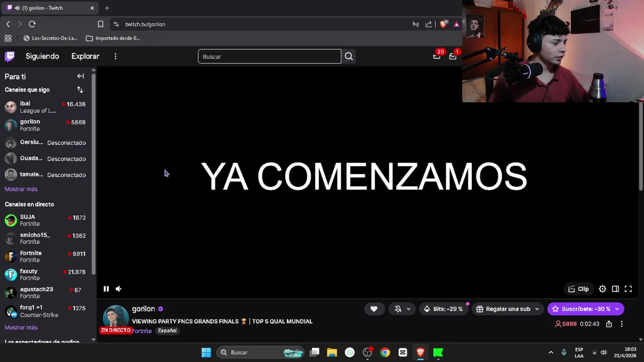This screenshot has width=644, height=362.
Task: Open File Explorer from taskbar
Action: point(332,352)
